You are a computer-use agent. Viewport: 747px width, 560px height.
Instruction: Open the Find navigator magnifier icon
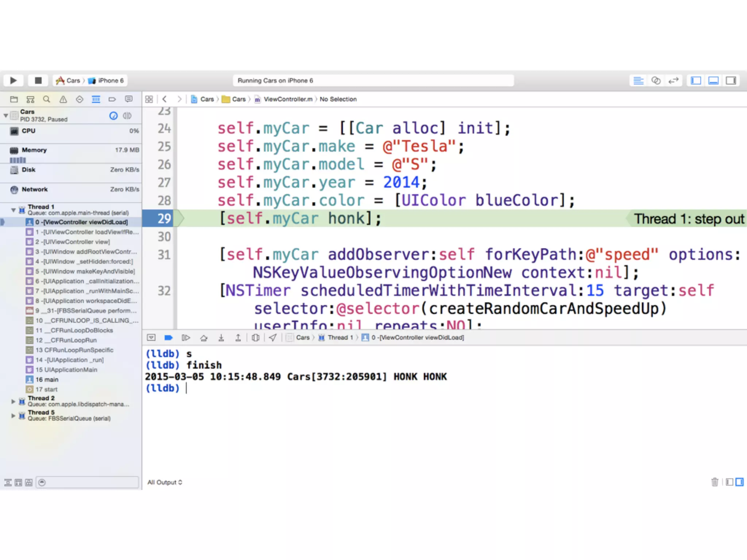tap(46, 99)
